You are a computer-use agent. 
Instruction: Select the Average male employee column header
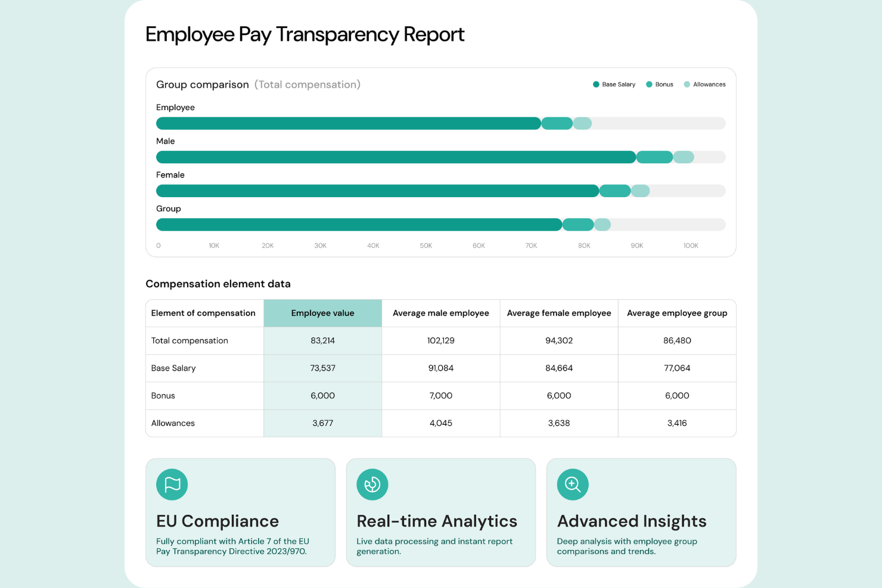click(441, 313)
